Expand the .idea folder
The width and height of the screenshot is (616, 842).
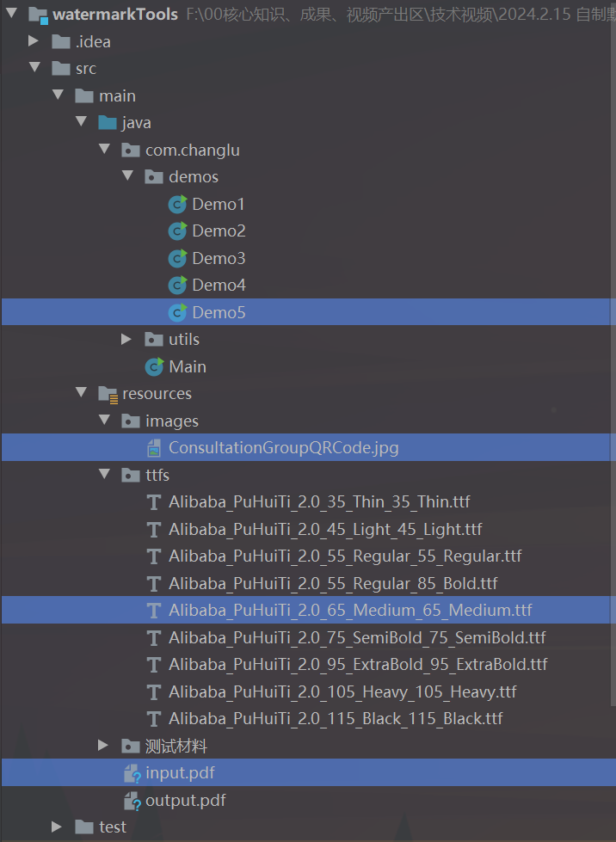tap(34, 40)
